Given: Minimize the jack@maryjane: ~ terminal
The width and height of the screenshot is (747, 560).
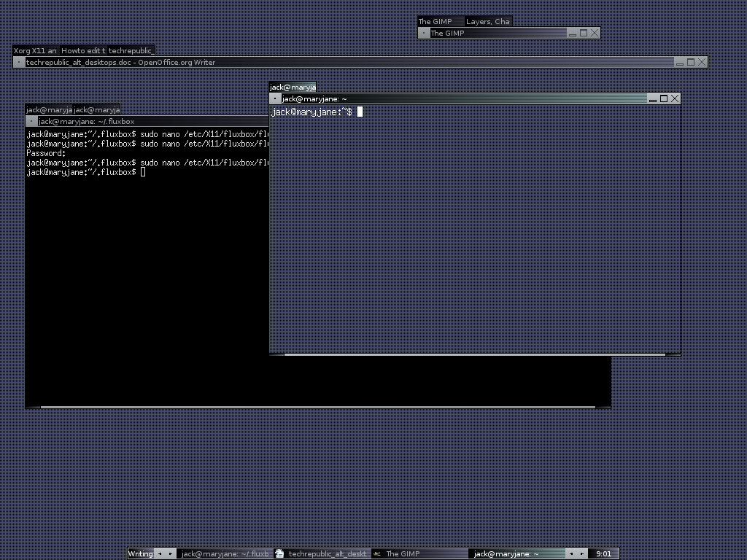Looking at the screenshot, I should click(653, 98).
